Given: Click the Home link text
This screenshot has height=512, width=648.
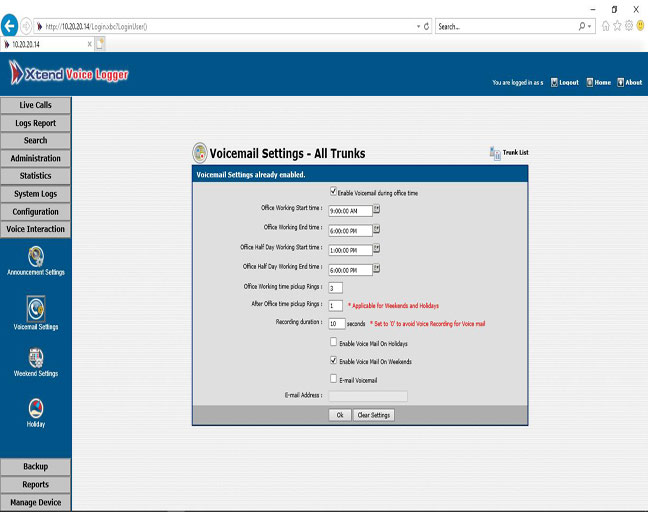Looking at the screenshot, I should [603, 83].
